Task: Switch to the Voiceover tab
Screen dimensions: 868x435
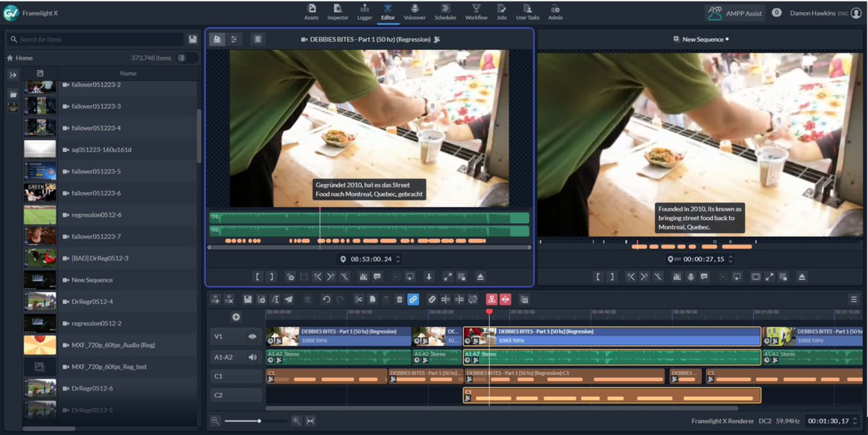Action: [414, 13]
